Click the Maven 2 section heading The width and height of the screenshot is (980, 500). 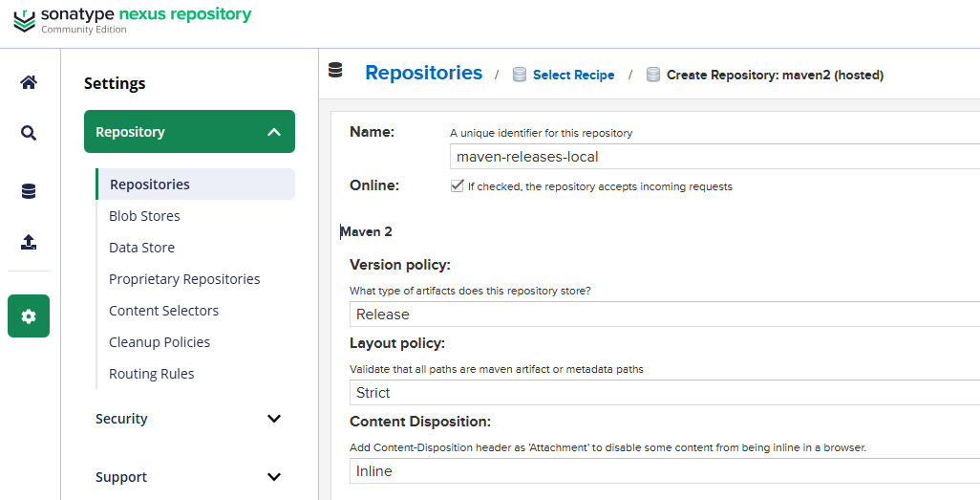pos(366,231)
